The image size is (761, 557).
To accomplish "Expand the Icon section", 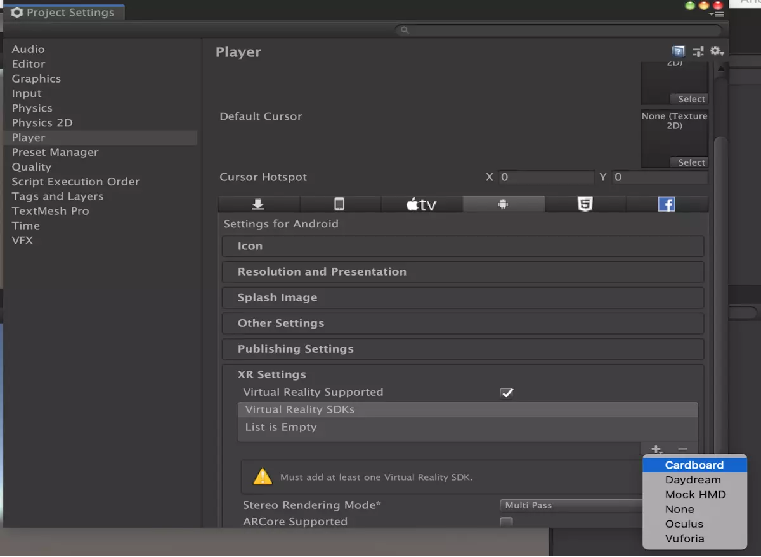I will click(x=463, y=246).
